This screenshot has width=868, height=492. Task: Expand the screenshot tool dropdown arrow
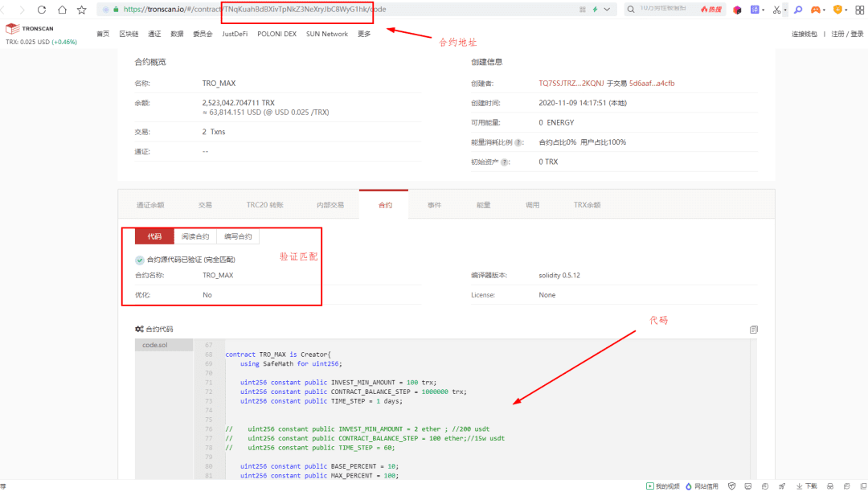coord(785,10)
